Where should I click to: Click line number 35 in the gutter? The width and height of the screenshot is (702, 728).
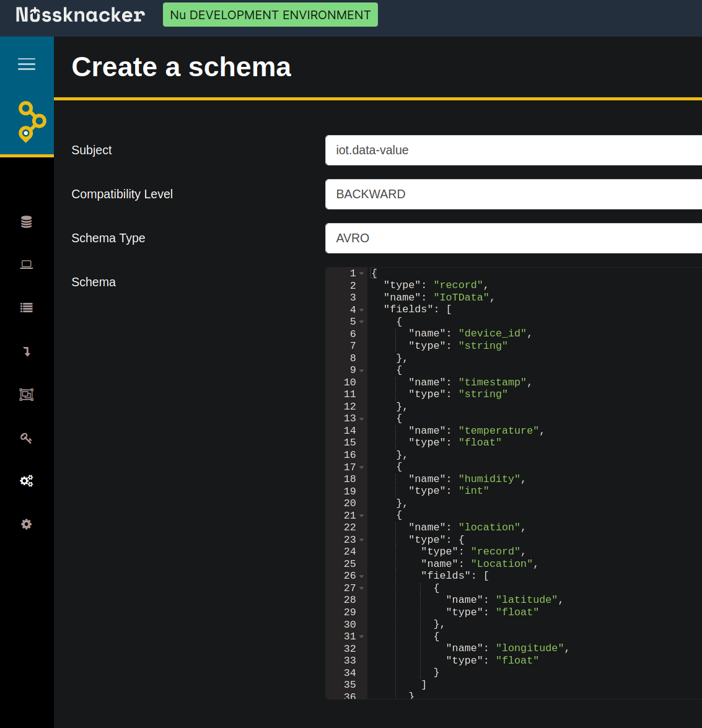coord(349,685)
